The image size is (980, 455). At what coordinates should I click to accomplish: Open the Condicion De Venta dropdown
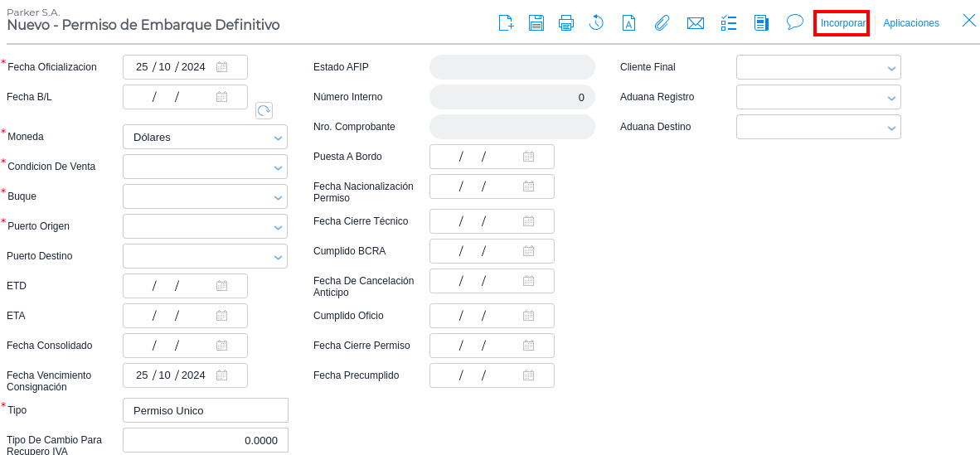tap(278, 167)
